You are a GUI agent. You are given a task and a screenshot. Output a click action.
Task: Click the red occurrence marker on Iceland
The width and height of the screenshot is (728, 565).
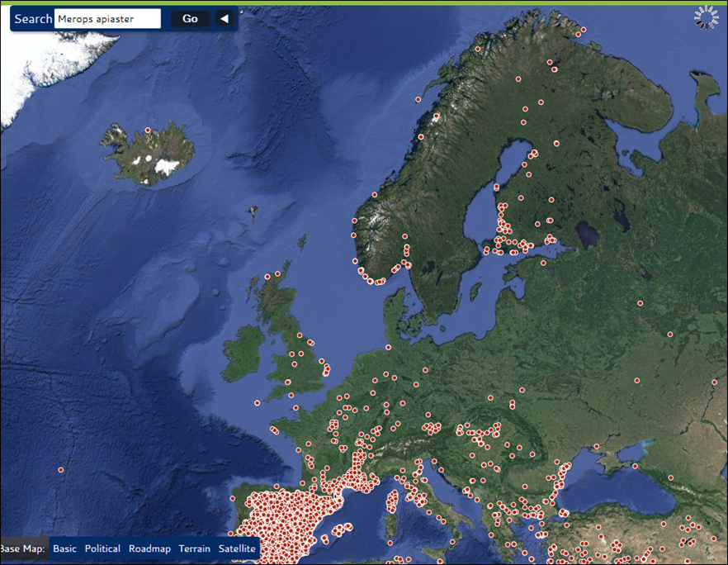pos(148,131)
